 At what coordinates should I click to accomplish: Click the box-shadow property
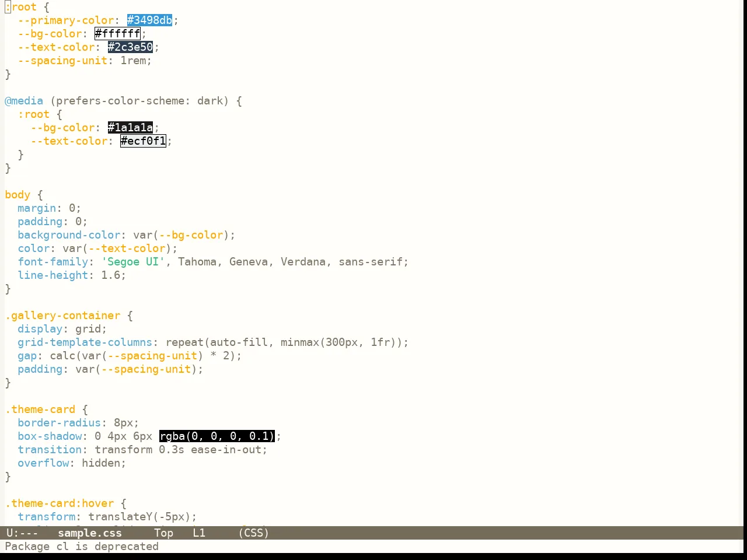point(50,436)
